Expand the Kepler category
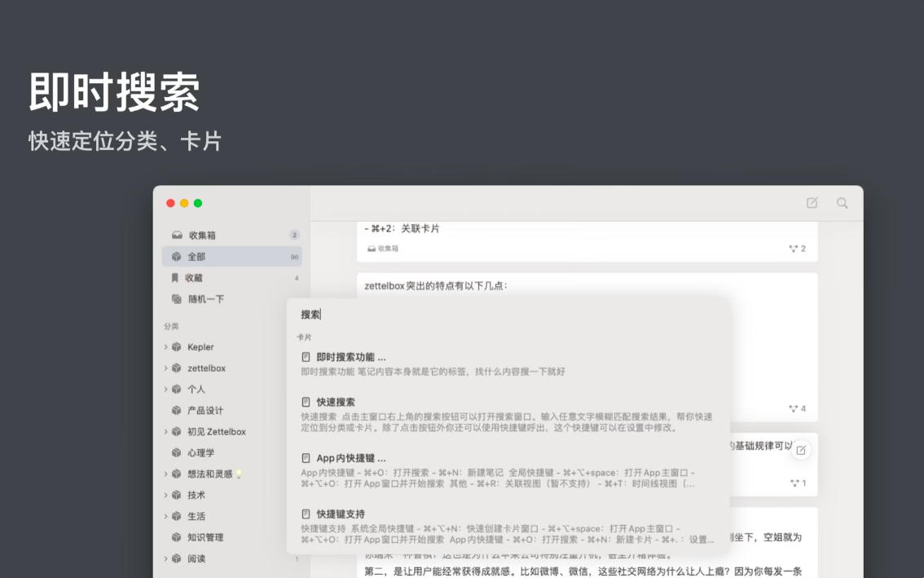This screenshot has height=578, width=924. (x=166, y=346)
